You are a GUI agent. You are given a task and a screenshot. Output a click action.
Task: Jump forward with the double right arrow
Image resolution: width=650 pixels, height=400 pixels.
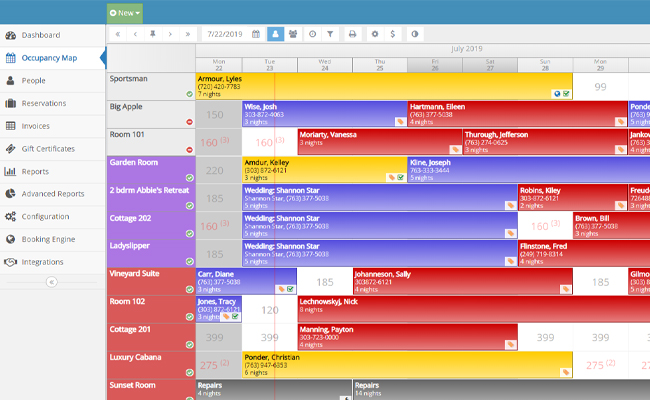tap(188, 34)
